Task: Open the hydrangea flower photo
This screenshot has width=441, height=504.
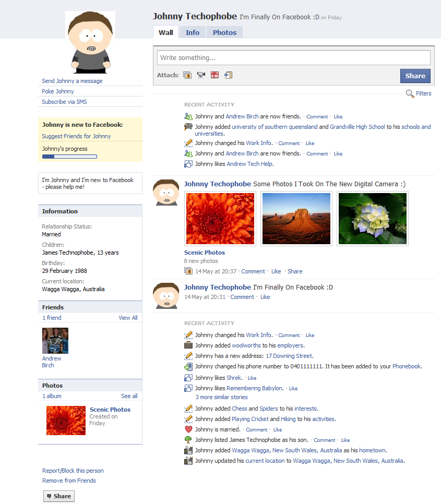Action: [x=373, y=219]
